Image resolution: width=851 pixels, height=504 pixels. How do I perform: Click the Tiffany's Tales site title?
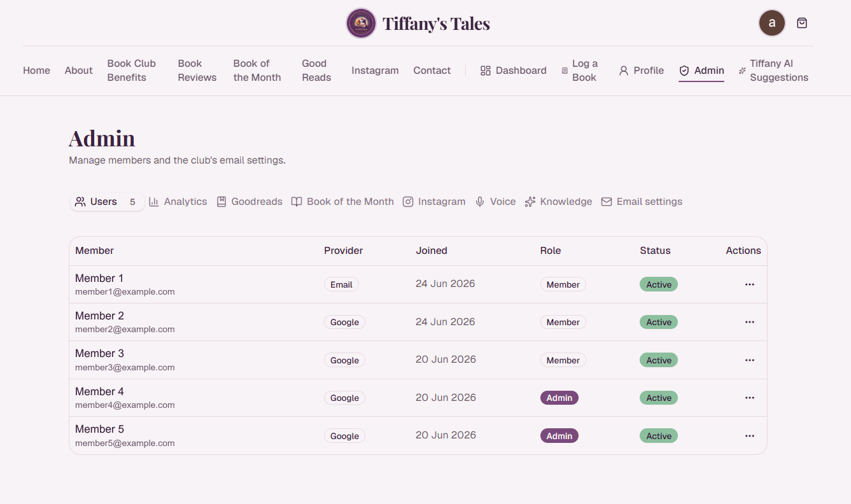coord(436,24)
